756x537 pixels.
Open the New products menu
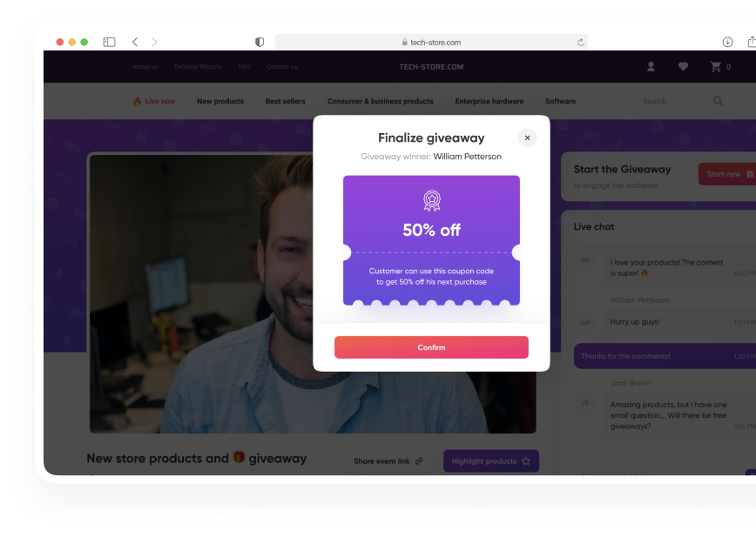point(220,101)
